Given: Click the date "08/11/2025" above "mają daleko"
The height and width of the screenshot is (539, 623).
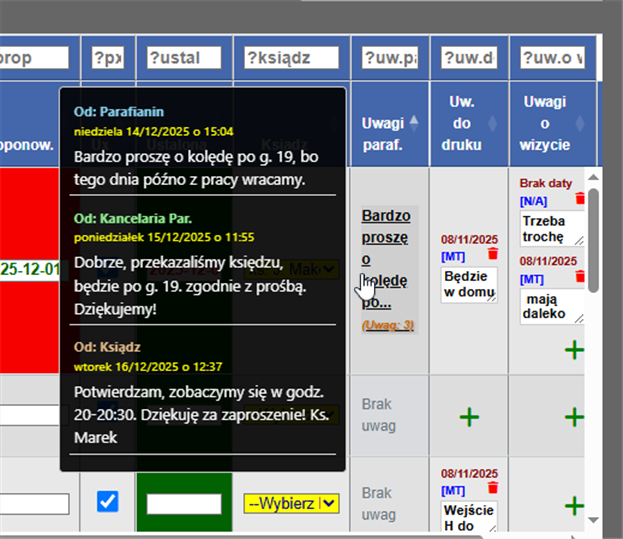Looking at the screenshot, I should [x=548, y=261].
